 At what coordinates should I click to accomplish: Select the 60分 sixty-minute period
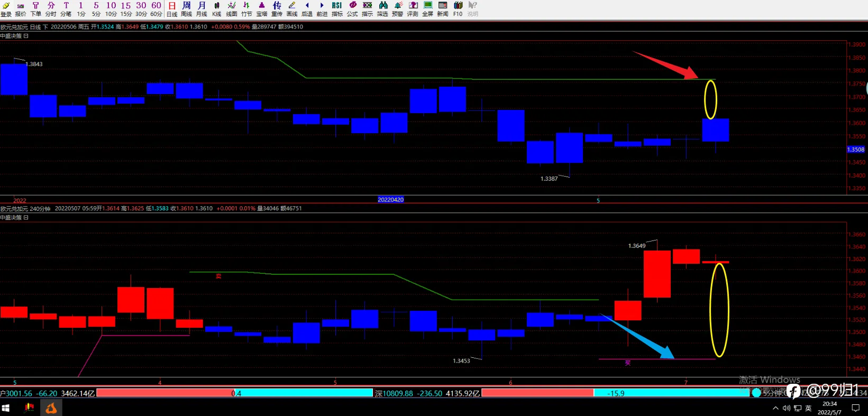156,9
